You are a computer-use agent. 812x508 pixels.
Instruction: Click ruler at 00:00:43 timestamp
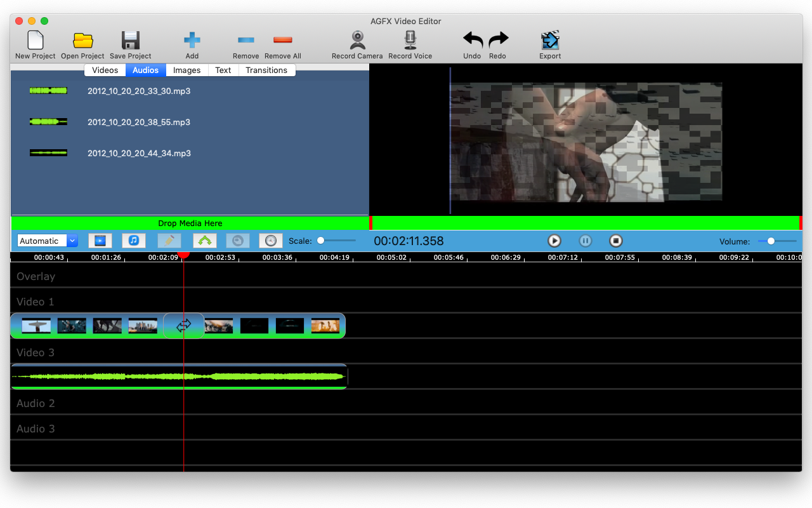pyautogui.click(x=49, y=257)
